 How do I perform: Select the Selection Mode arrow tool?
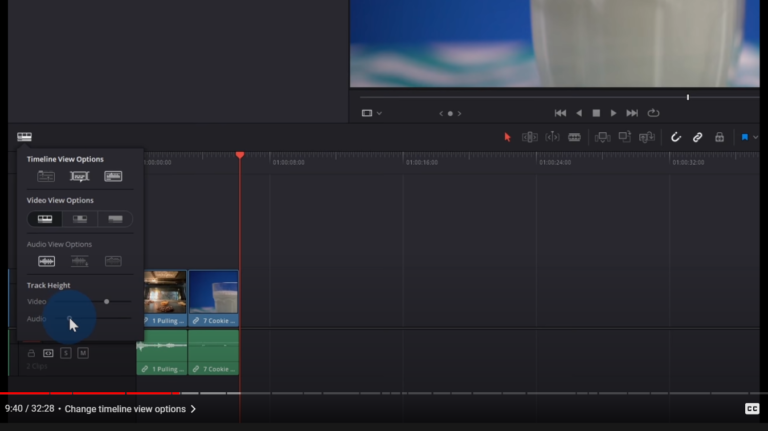[x=507, y=137]
